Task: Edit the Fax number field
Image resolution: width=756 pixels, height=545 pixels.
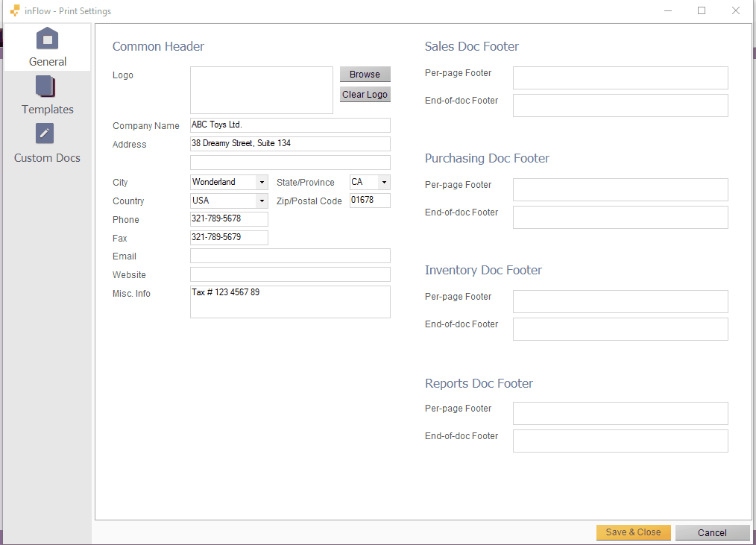Action: [x=229, y=237]
